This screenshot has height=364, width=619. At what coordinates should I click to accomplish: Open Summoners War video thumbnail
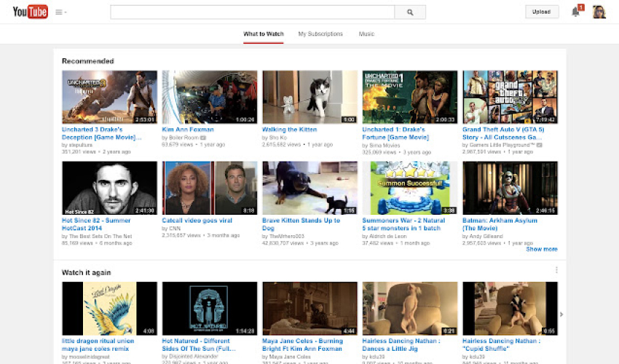(410, 188)
